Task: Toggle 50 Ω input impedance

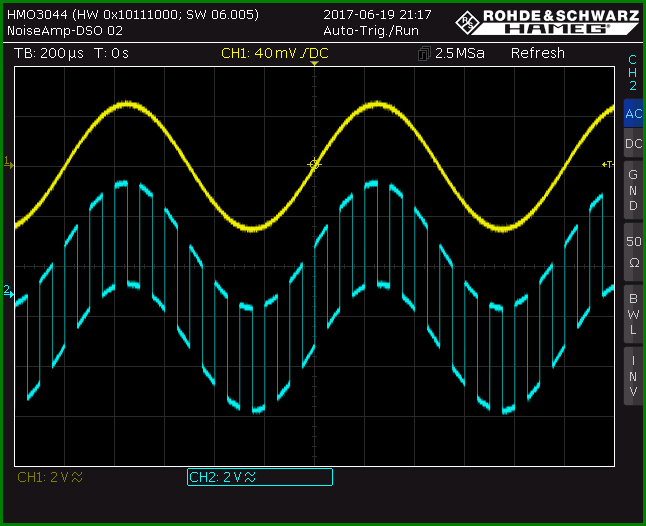Action: (x=633, y=252)
